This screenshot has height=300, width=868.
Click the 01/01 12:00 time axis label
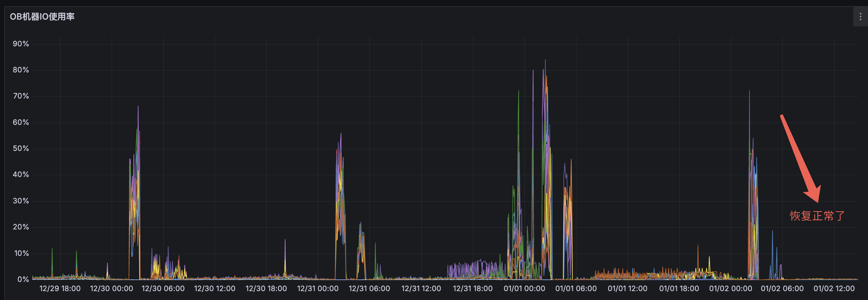point(627,289)
